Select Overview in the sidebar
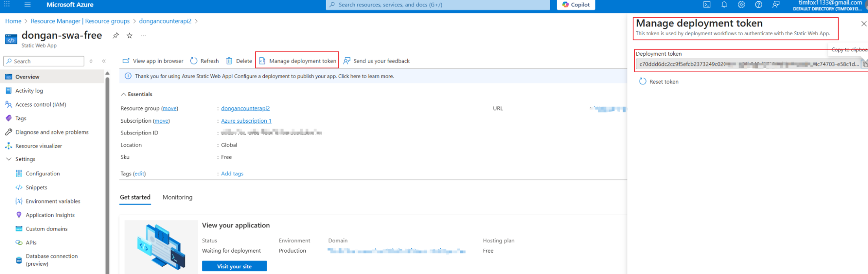Image resolution: width=868 pixels, height=274 pixels. (52, 77)
